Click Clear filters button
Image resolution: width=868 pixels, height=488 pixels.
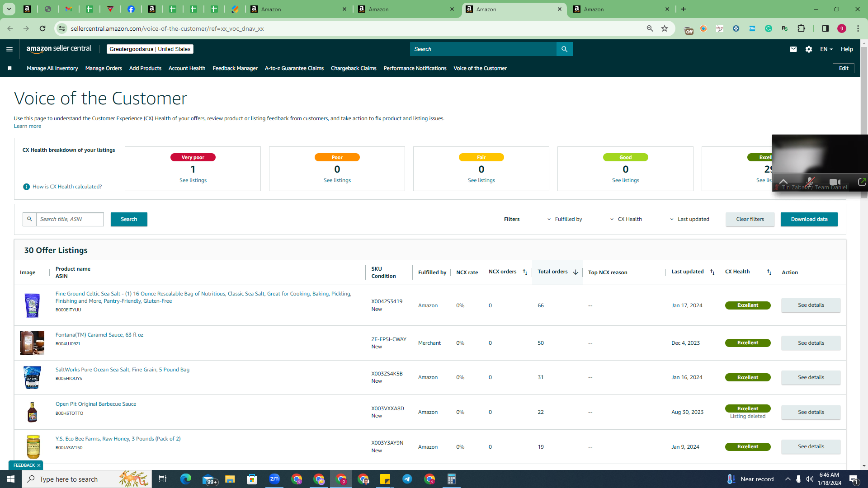[750, 219]
